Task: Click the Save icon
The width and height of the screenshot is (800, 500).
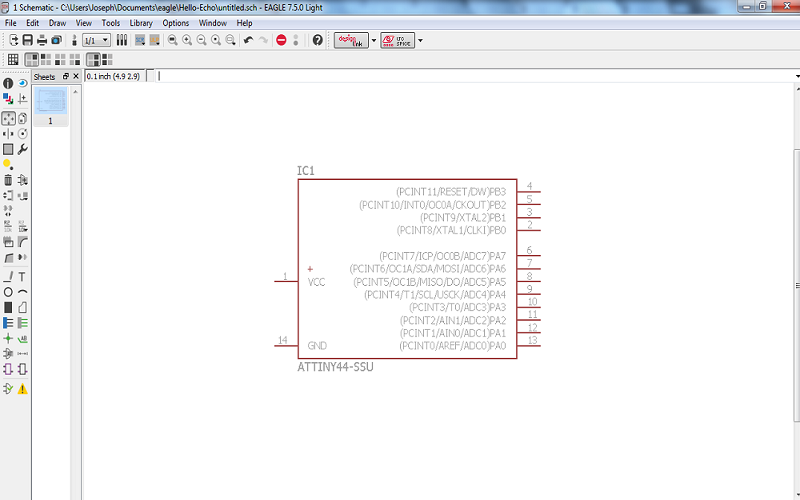Action: (x=28, y=40)
